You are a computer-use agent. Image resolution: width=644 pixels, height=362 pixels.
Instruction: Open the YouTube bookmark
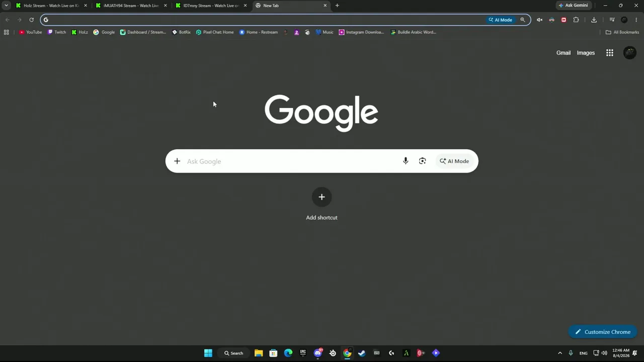[x=31, y=32]
